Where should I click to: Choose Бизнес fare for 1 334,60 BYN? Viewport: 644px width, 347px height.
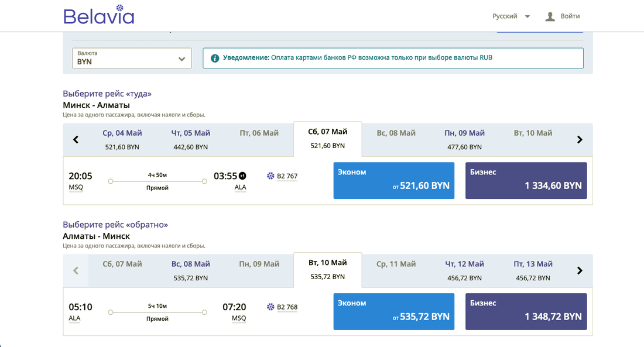[x=526, y=181]
